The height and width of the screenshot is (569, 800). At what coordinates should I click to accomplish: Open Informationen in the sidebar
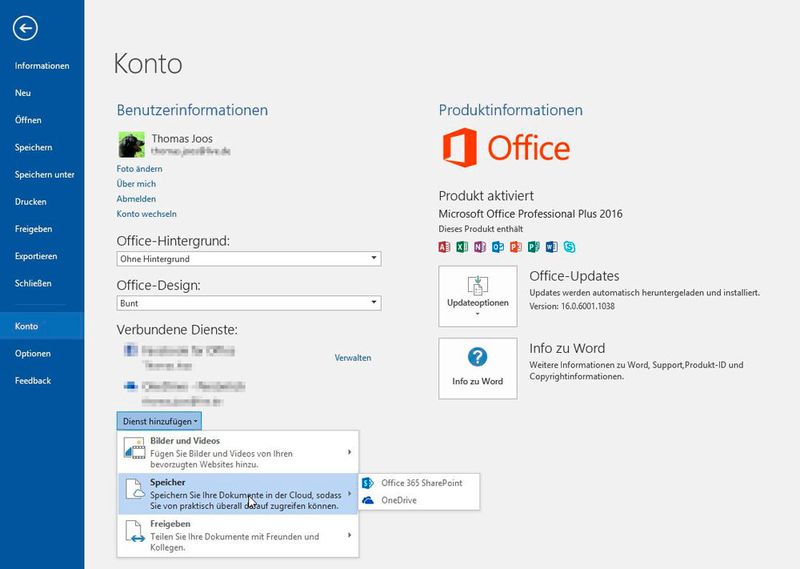42,66
